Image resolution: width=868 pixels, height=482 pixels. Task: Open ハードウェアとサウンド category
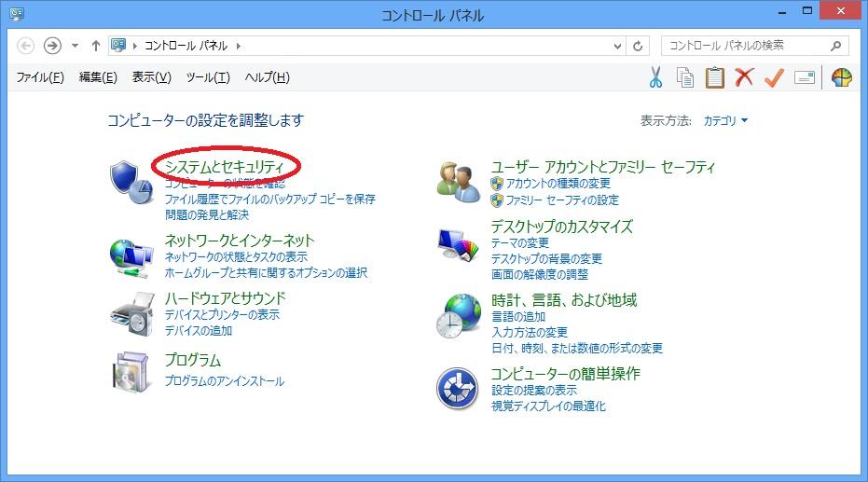[x=225, y=298]
